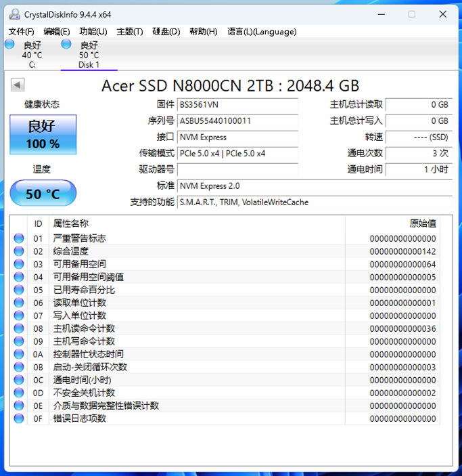This screenshot has height=476, width=462.
Task: Click the 50 °C temperature button
Action: [x=43, y=193]
